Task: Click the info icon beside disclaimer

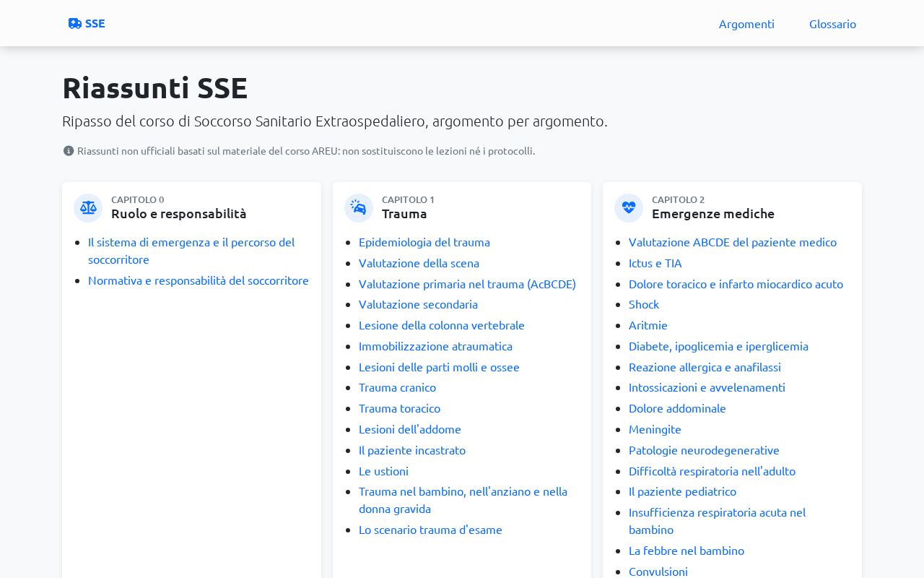Action: click(x=69, y=151)
